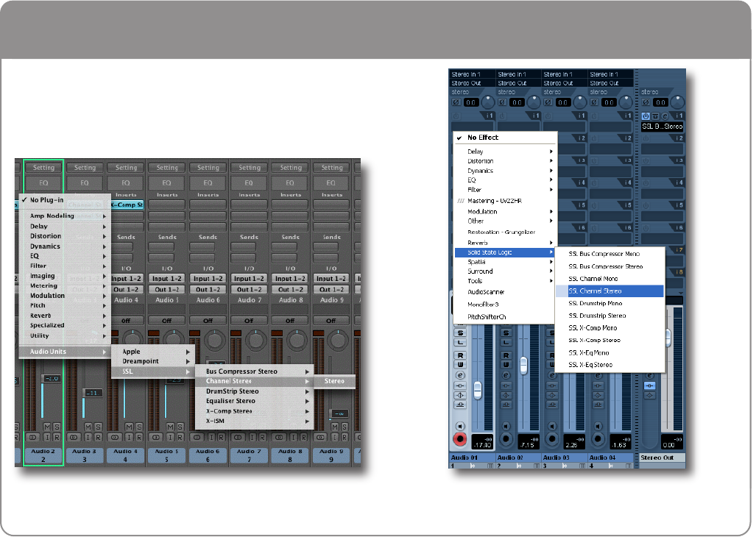
Task: Open the insert editor icon on Stereo Out
Action: (x=665, y=116)
